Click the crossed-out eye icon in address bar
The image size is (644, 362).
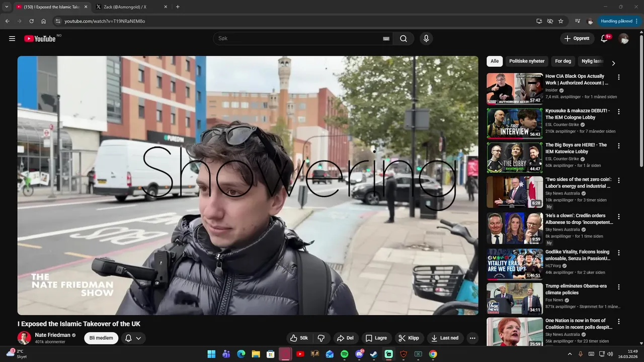point(550,21)
